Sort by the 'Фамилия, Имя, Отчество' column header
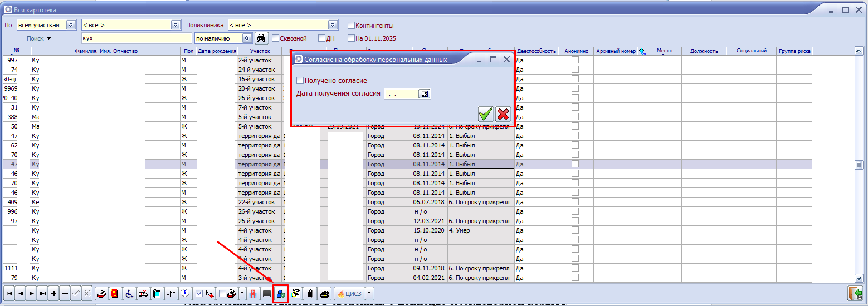Screen dimensions: 868x306 click(106, 51)
